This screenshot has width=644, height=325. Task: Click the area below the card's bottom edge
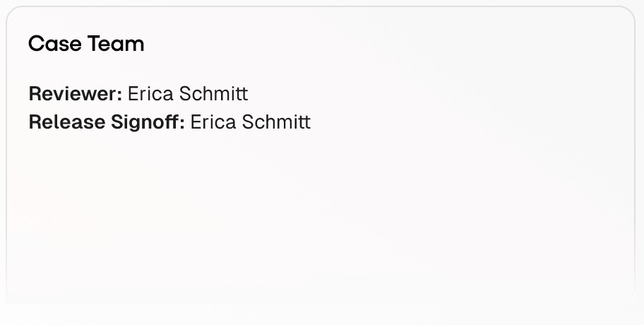(x=321, y=316)
